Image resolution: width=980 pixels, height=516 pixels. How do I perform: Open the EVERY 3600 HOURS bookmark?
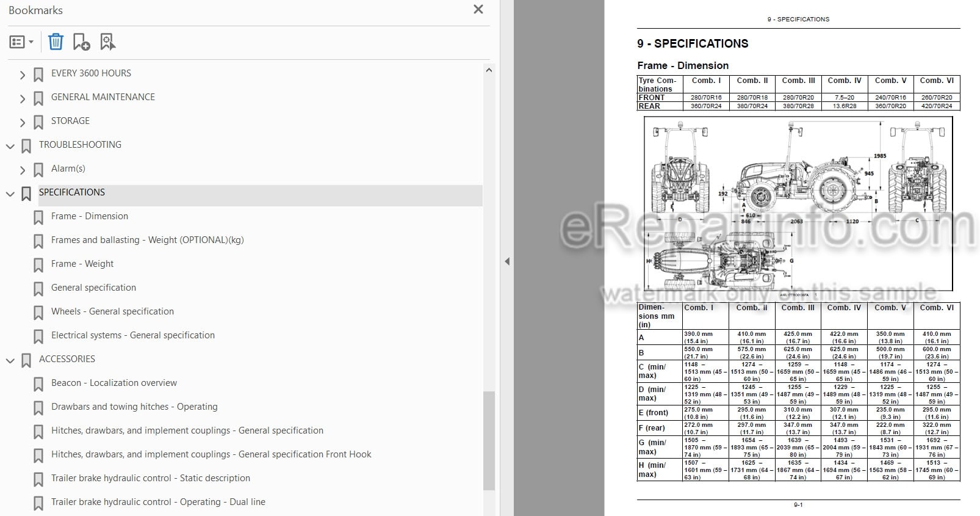point(91,73)
